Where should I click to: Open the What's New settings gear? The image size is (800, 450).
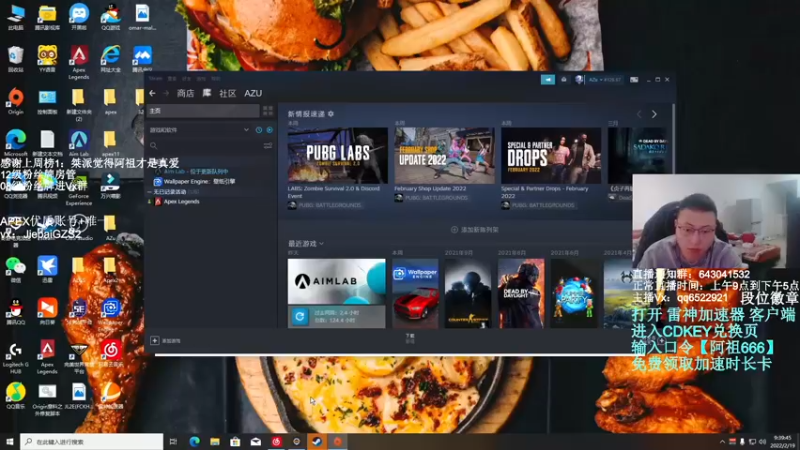[331, 114]
